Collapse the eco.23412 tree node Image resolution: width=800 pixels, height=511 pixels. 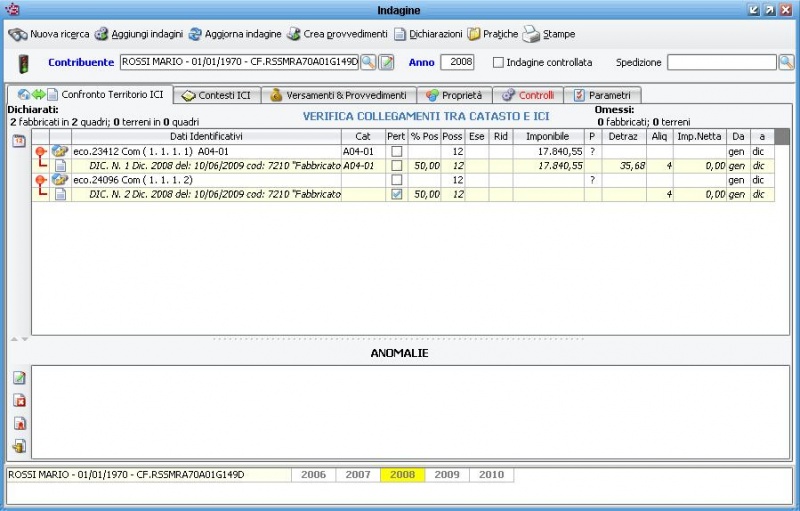pos(40,152)
